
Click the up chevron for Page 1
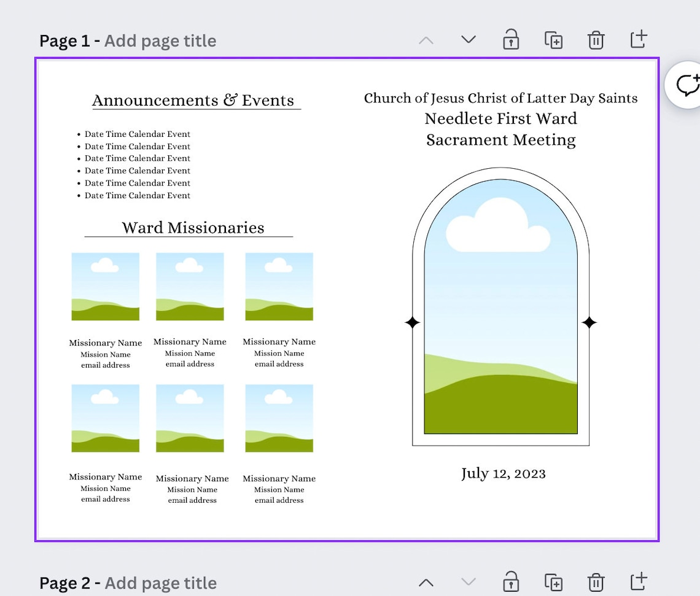pos(426,39)
